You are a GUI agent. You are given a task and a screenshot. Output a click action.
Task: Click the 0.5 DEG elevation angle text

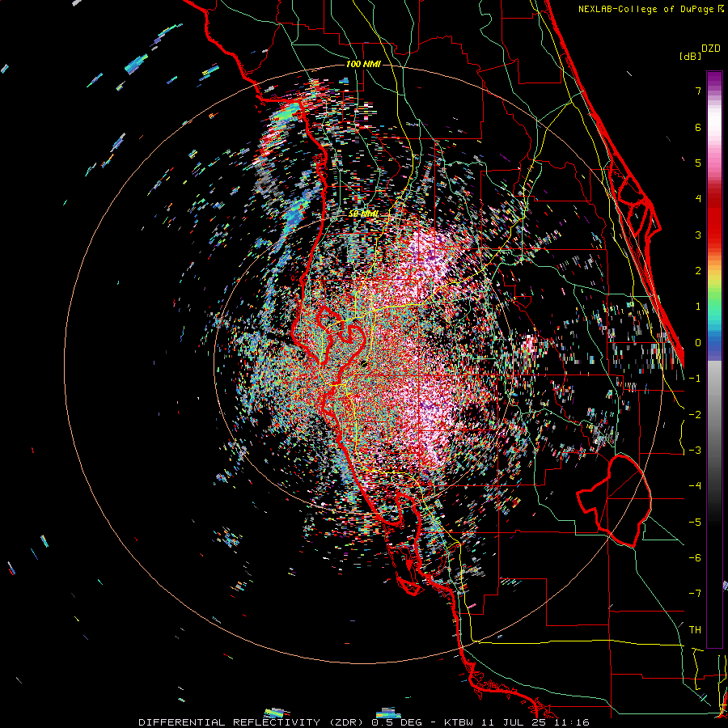point(397,722)
